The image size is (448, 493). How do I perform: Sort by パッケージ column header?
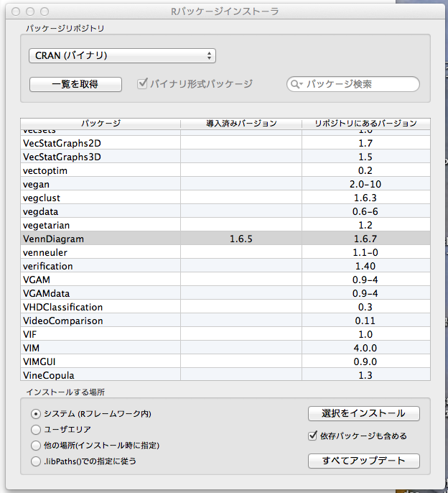101,124
